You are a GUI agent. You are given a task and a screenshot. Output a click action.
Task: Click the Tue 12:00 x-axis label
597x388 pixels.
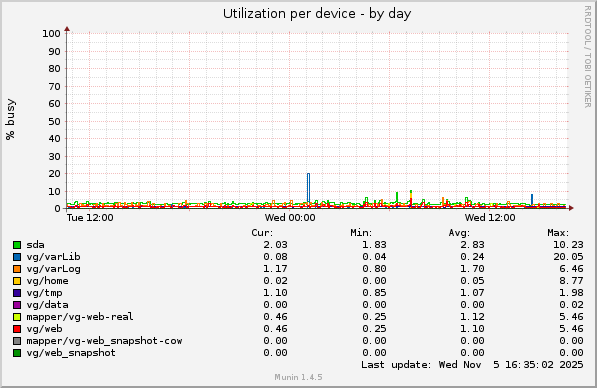[x=90, y=218]
